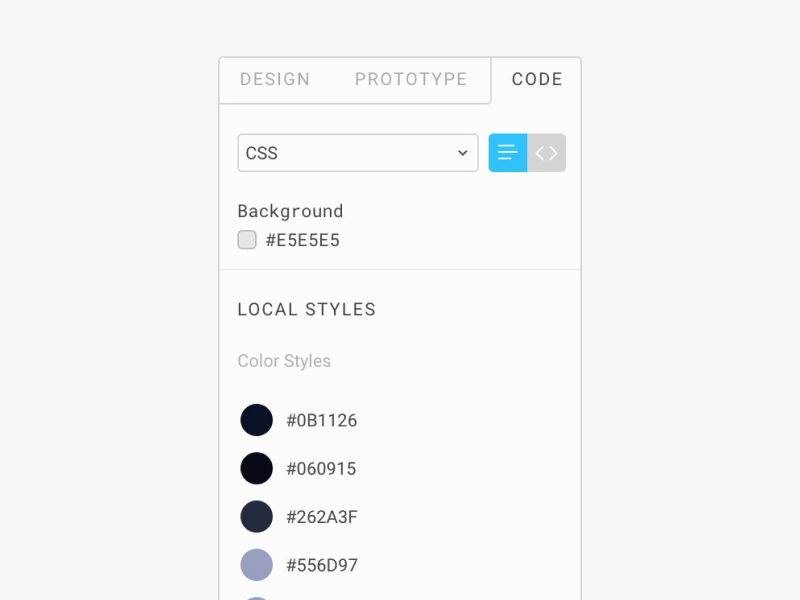Select the #556D97 blue-gray color circle
Viewport: 800px width, 600px height.
256,565
